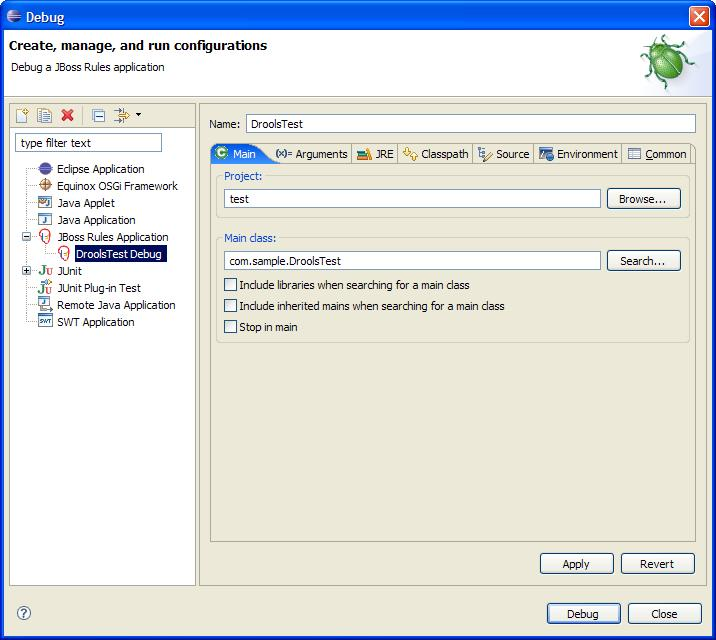Switch to the Arguments tab

(x=312, y=154)
